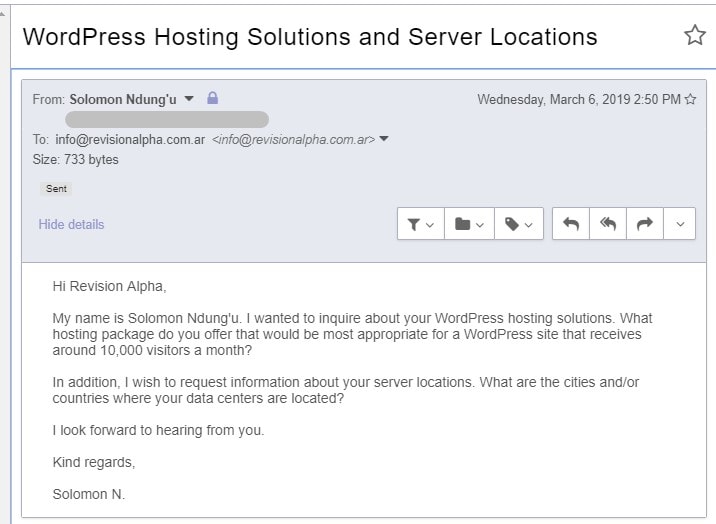This screenshot has width=716, height=524.
Task: Forward the message
Action: point(644,224)
